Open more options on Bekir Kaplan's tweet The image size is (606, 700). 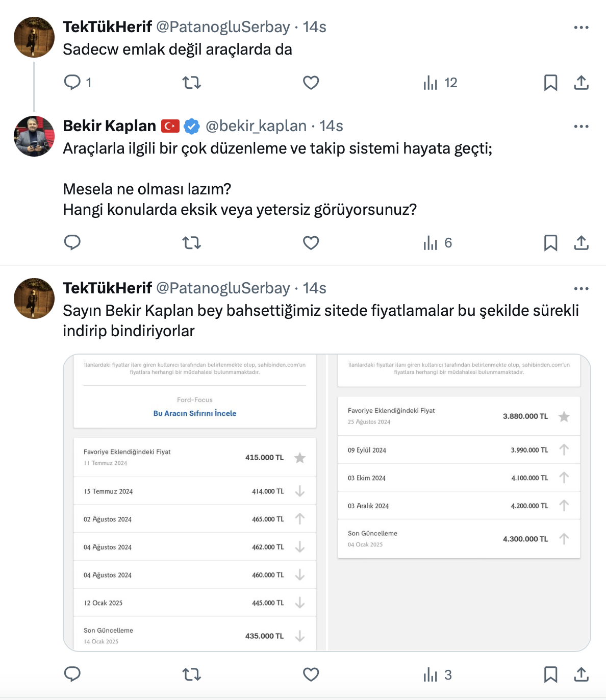tap(581, 127)
